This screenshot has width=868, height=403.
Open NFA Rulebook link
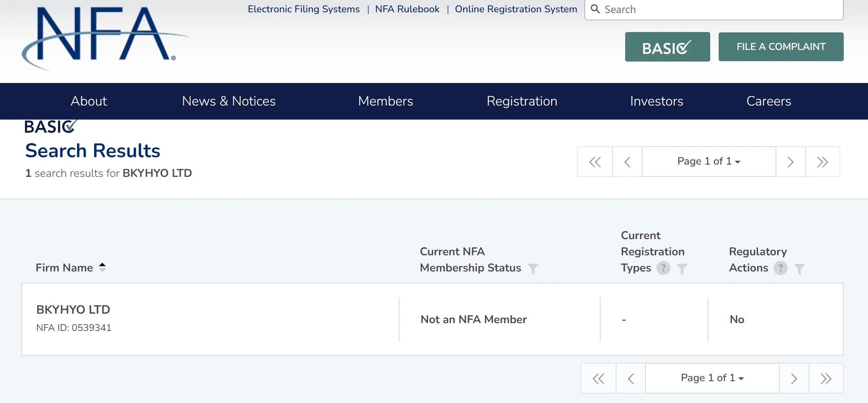[x=407, y=9]
